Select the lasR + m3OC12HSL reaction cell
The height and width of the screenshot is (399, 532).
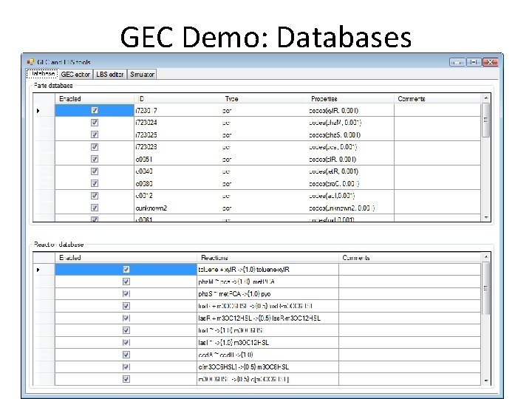tap(267, 318)
